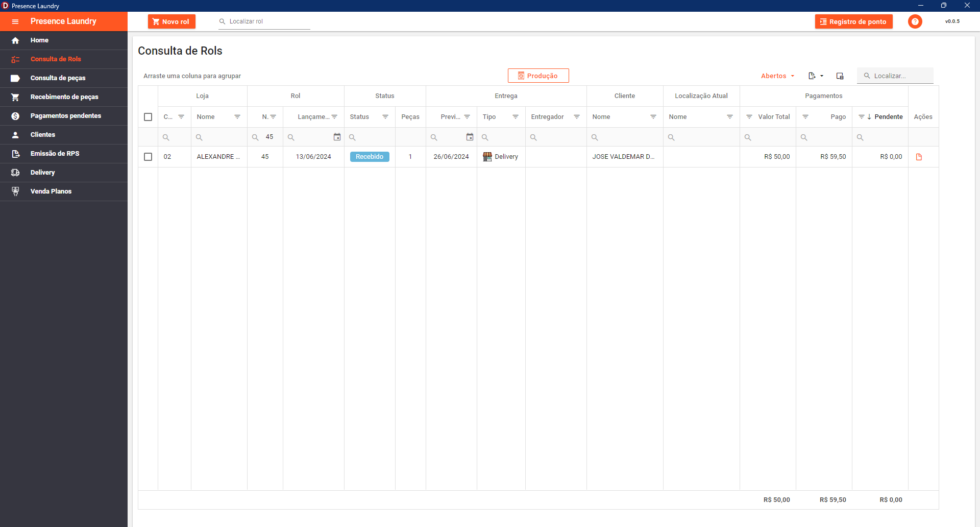980x527 pixels.
Task: Open Pagamentos pendentes in sidebar
Action: coord(64,116)
